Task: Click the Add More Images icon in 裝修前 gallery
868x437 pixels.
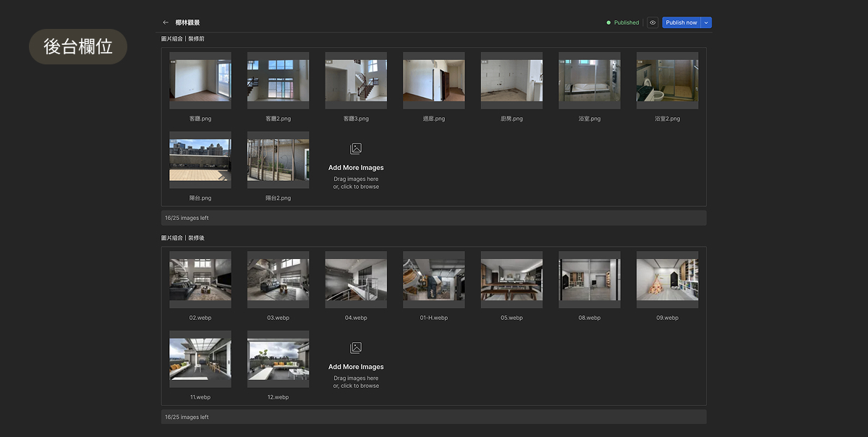Action: (x=356, y=149)
